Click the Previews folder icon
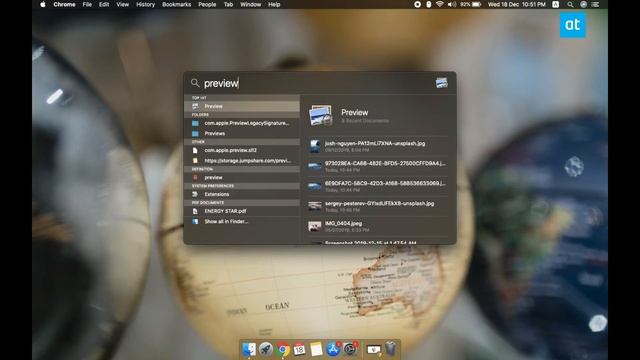The image size is (640, 360). coord(195,133)
